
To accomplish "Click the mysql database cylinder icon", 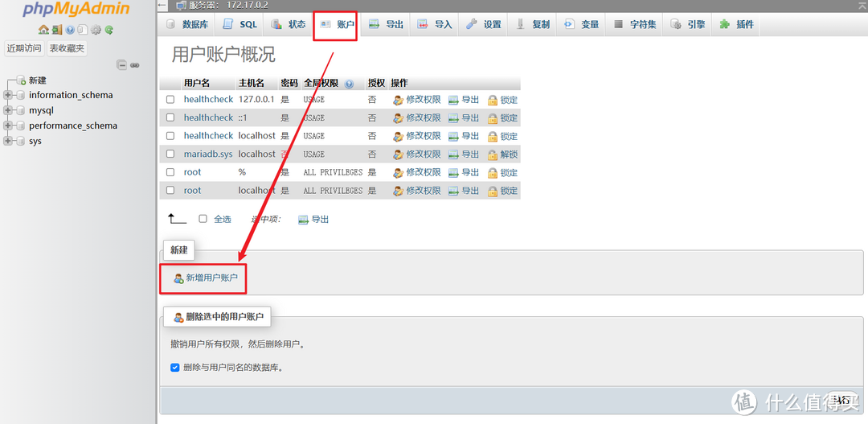I will [20, 110].
